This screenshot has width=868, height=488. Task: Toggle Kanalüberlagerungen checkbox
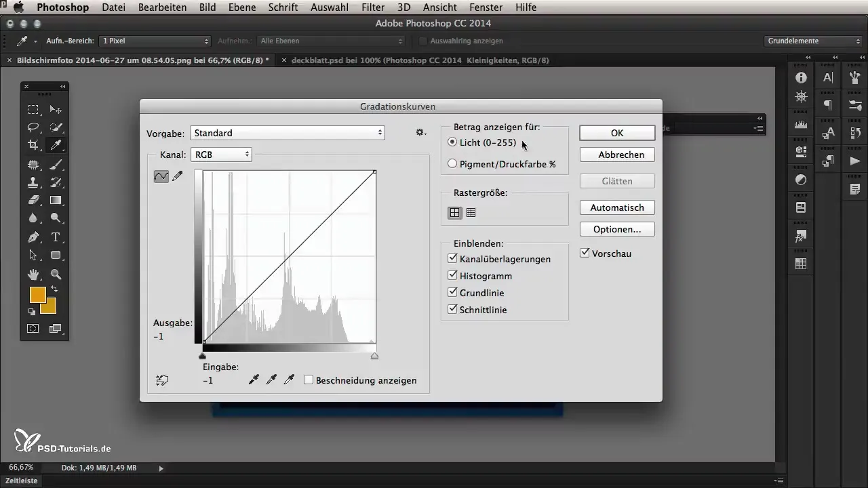pos(452,259)
